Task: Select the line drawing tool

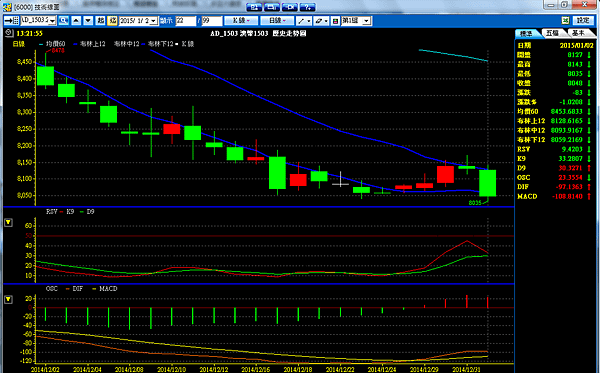Action: (301, 21)
